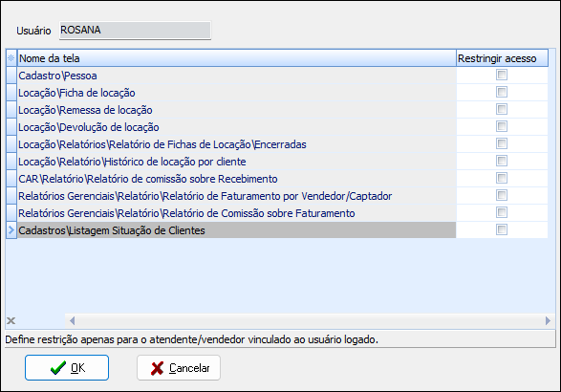Click the right scroll arrow of the grid
This screenshot has height=392, width=561.
(x=548, y=320)
